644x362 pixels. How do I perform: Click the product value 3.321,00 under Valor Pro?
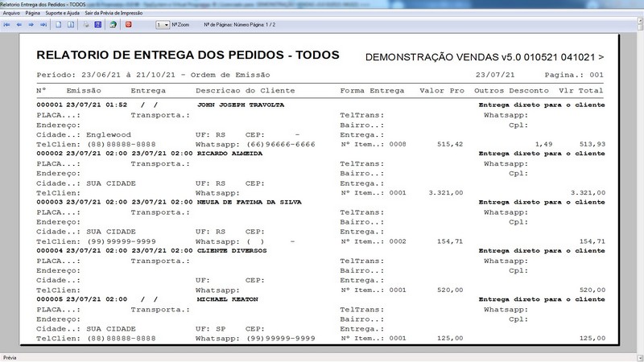[446, 193]
